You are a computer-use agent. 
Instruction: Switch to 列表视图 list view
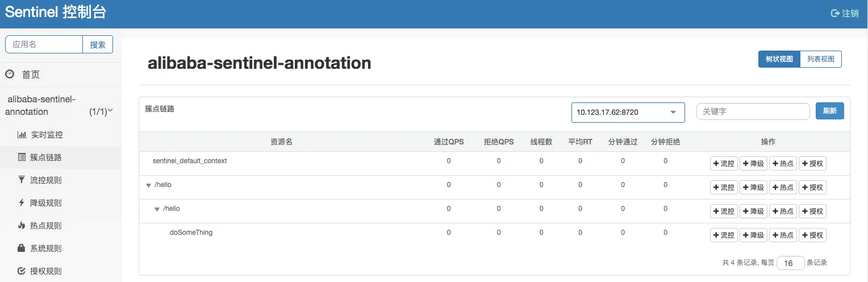[x=821, y=59]
